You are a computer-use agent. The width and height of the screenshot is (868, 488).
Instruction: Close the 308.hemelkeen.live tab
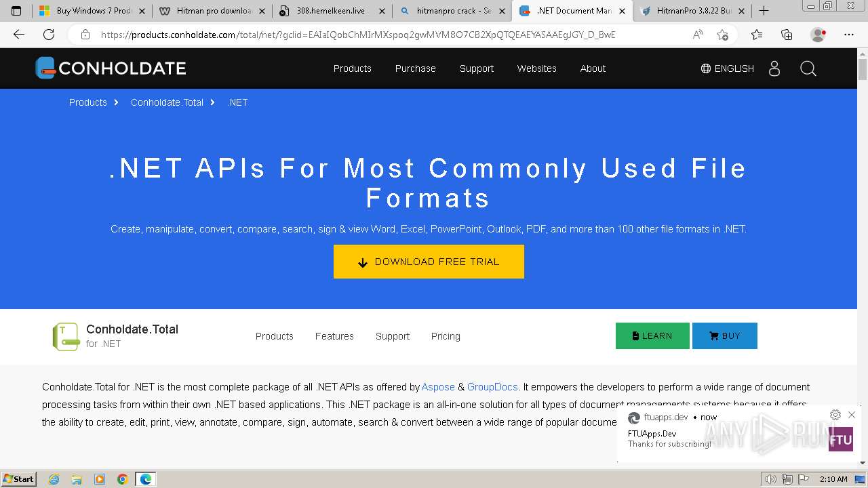tap(382, 11)
